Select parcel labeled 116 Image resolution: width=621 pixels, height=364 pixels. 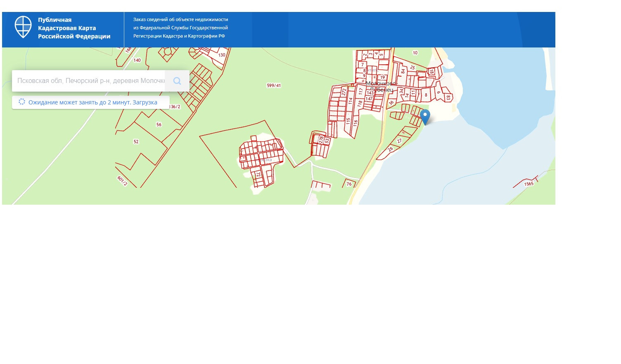coord(356,123)
